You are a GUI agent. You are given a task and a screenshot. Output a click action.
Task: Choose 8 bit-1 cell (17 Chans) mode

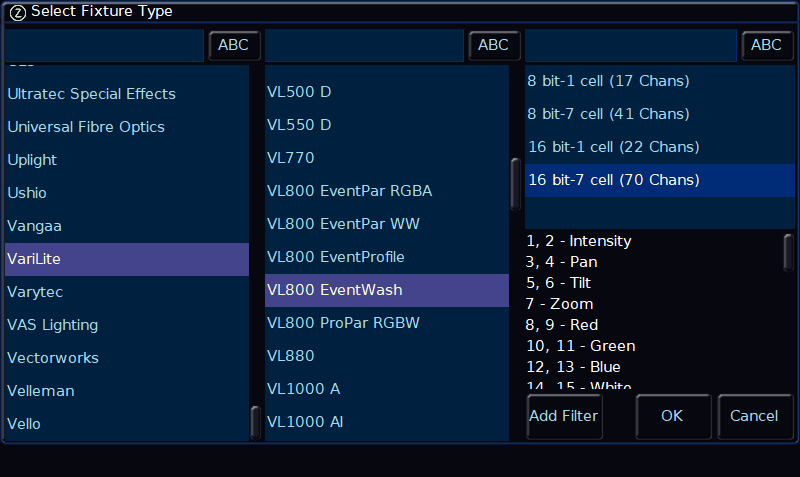(660, 81)
